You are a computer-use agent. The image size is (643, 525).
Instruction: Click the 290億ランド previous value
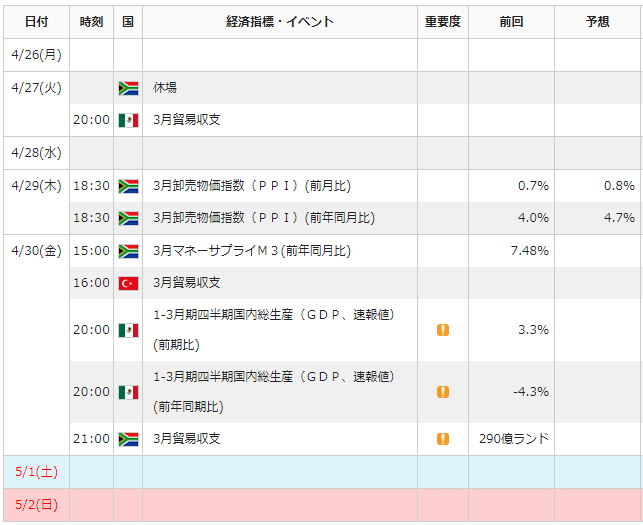(x=514, y=439)
